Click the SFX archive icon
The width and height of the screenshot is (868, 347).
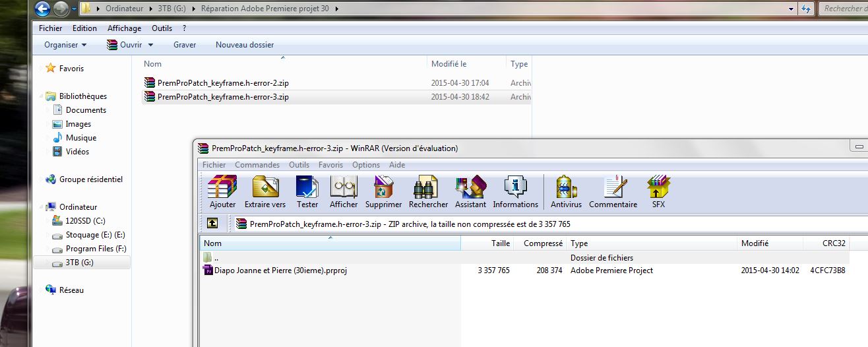pyautogui.click(x=658, y=192)
